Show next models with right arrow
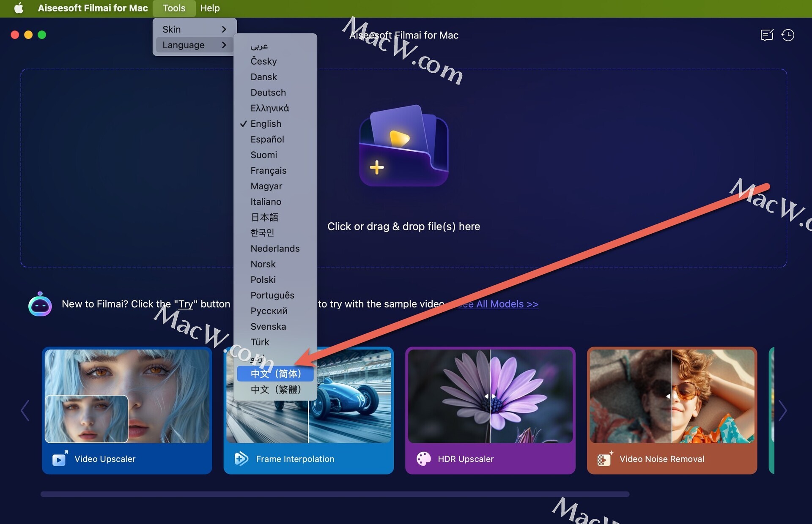Viewport: 812px width, 524px height. pos(782,410)
